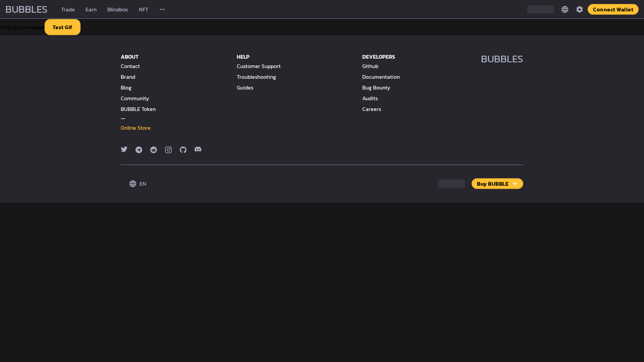Click the yellow Test Gif button
Screen dimensions: 644x362
click(x=62, y=27)
